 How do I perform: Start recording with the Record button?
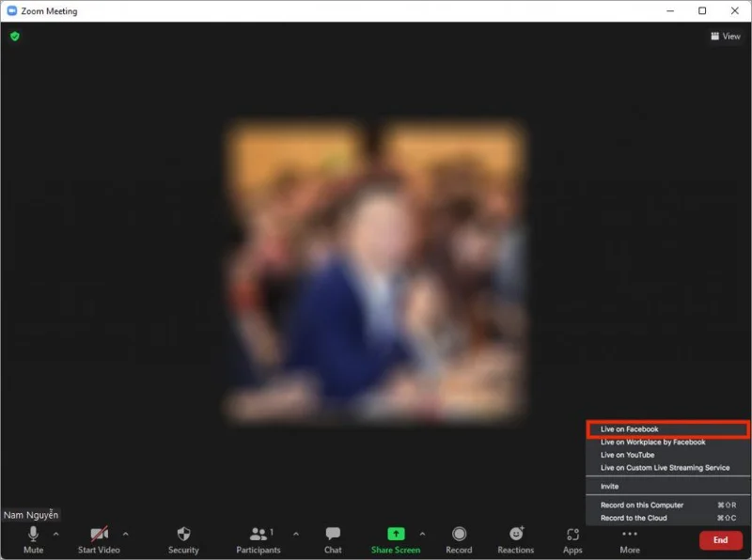(459, 540)
